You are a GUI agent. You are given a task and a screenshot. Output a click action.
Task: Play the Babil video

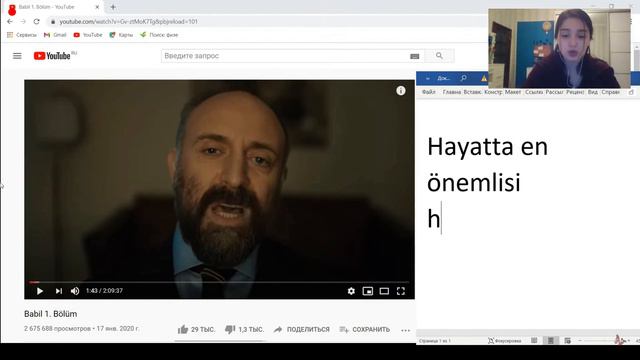point(40,291)
